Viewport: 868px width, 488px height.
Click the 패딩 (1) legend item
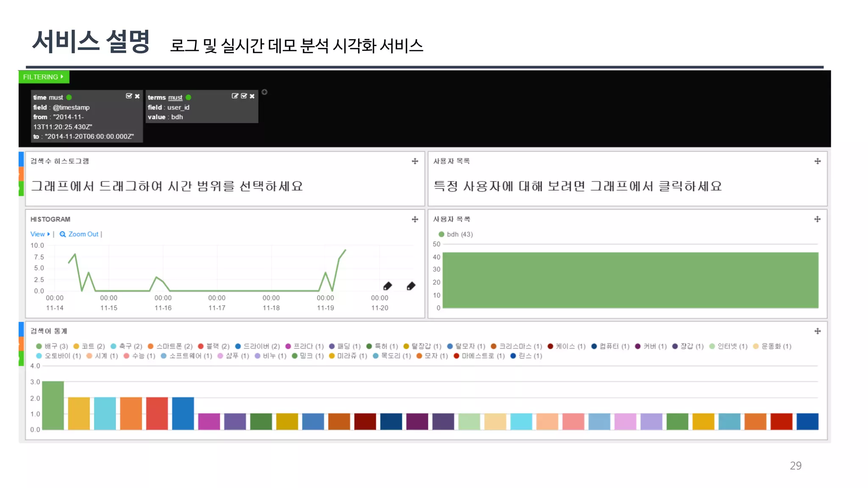coord(345,346)
